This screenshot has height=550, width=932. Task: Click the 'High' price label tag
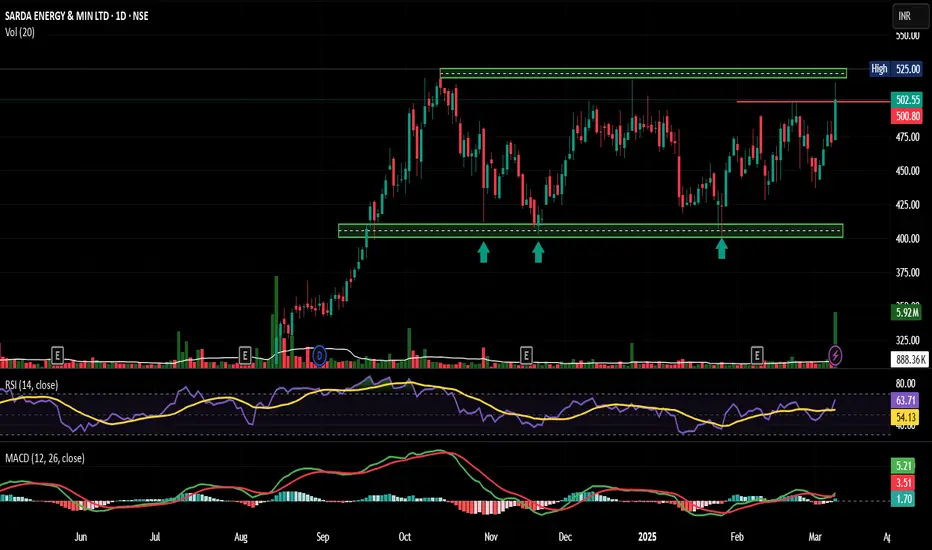(x=879, y=69)
